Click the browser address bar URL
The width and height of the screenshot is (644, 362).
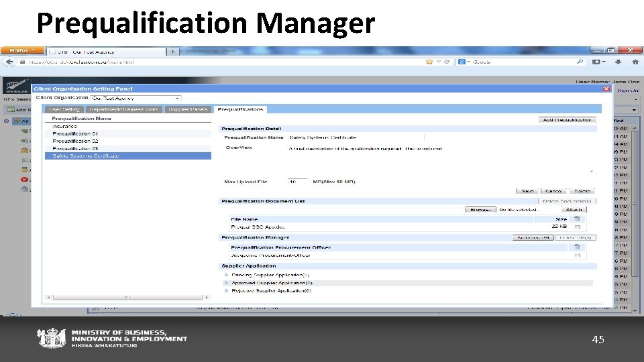pos(81,62)
